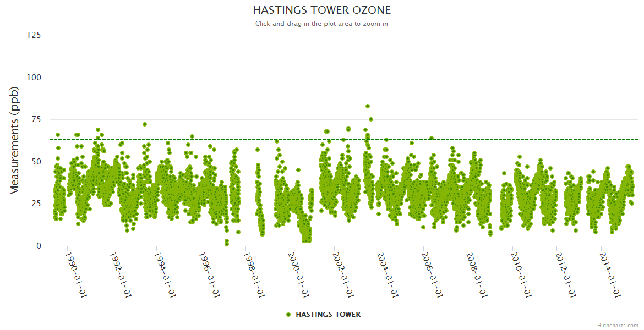Click the 1990-01-01 x-axis label

(77, 274)
